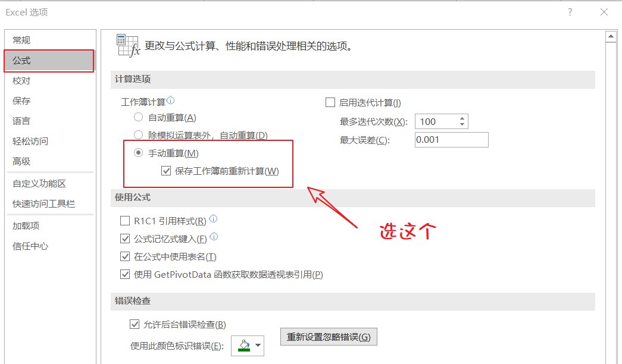
Task: Click the scrollbar up arrow
Action: (x=611, y=36)
